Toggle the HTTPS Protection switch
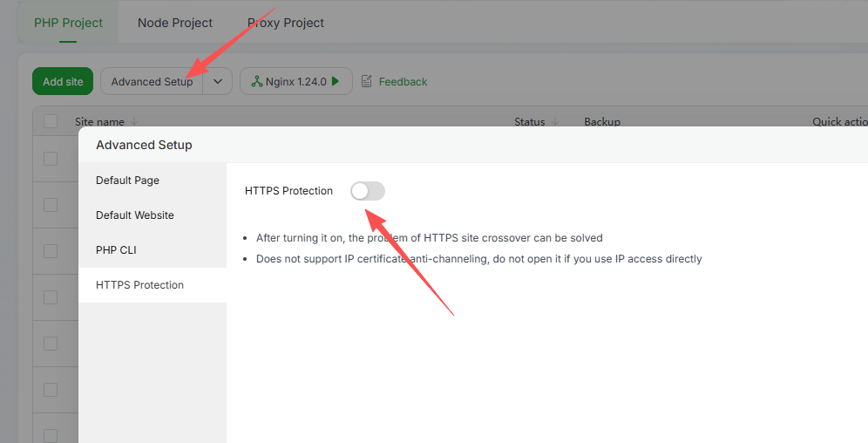The height and width of the screenshot is (443, 868). click(x=367, y=191)
